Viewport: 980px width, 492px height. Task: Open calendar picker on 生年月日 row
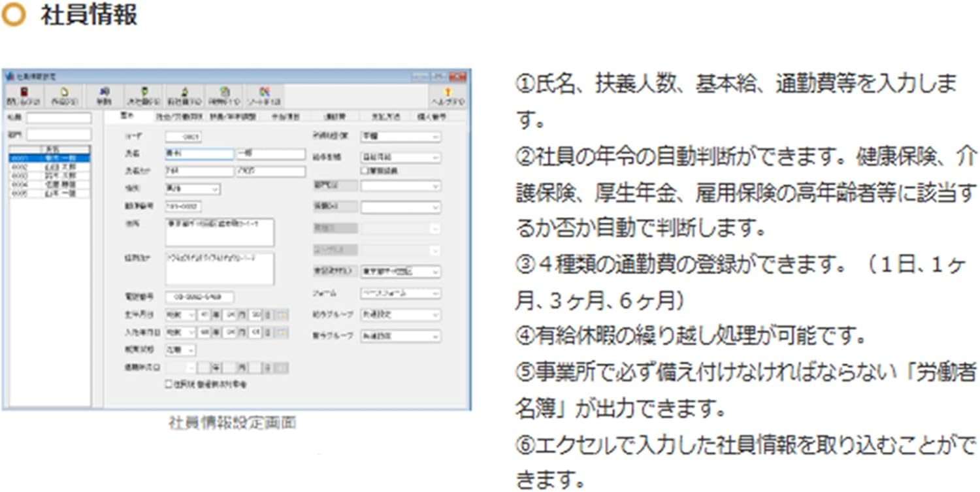click(x=282, y=314)
